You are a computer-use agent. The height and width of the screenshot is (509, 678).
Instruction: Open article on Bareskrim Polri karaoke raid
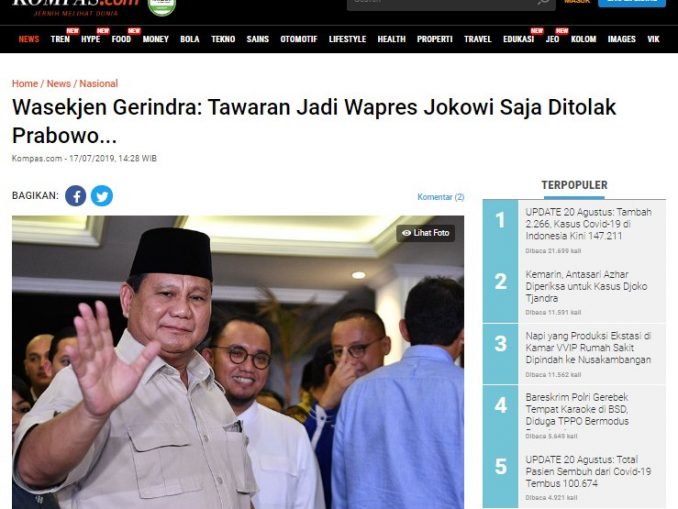[577, 409]
